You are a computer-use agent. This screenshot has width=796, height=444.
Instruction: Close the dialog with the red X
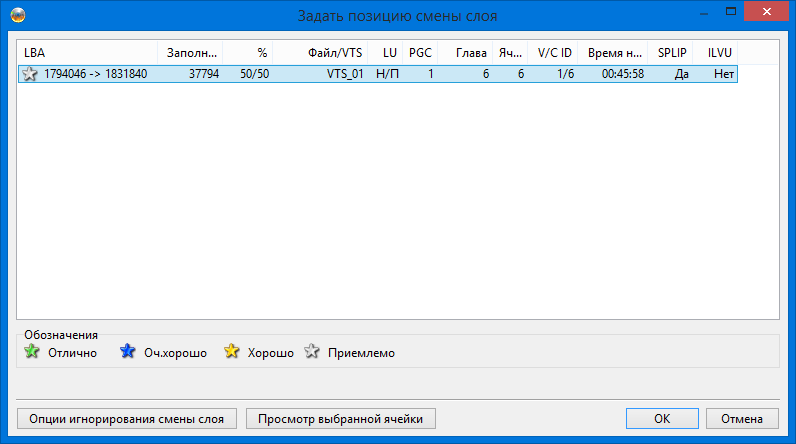[767, 11]
